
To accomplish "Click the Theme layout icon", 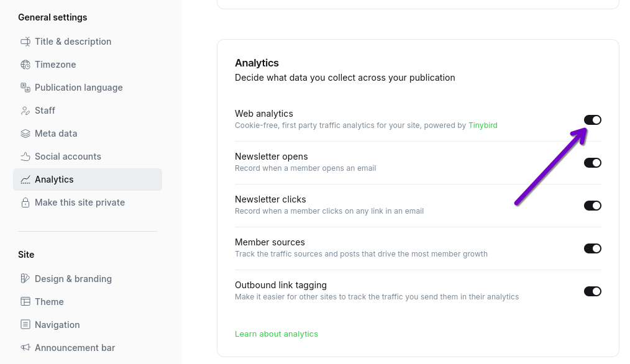I will pyautogui.click(x=25, y=302).
